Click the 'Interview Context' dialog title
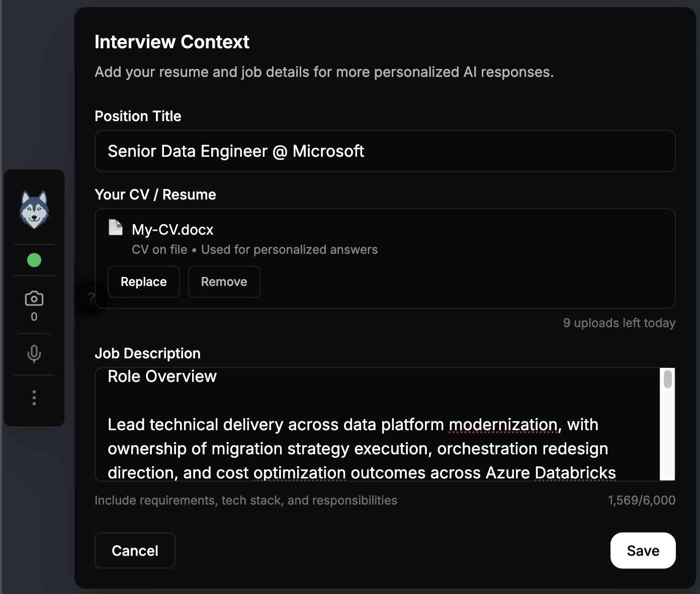Image resolution: width=700 pixels, height=594 pixels. point(172,42)
